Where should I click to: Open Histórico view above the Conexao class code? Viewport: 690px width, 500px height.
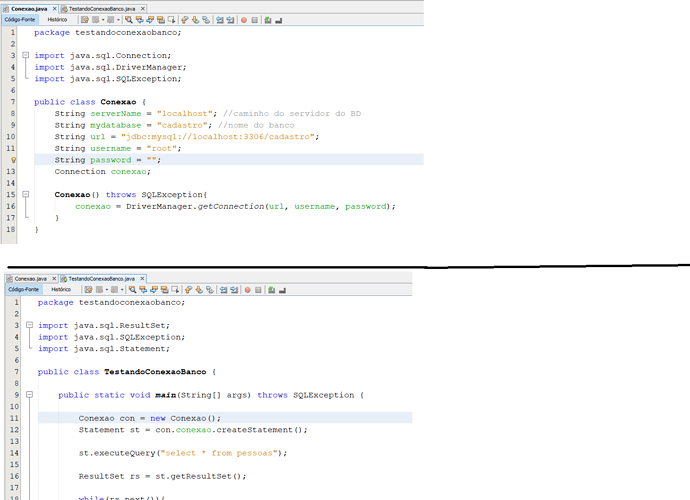pos(57,19)
